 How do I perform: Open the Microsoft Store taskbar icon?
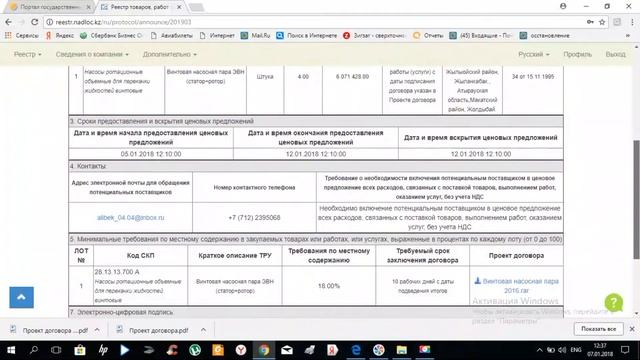(x=80, y=350)
